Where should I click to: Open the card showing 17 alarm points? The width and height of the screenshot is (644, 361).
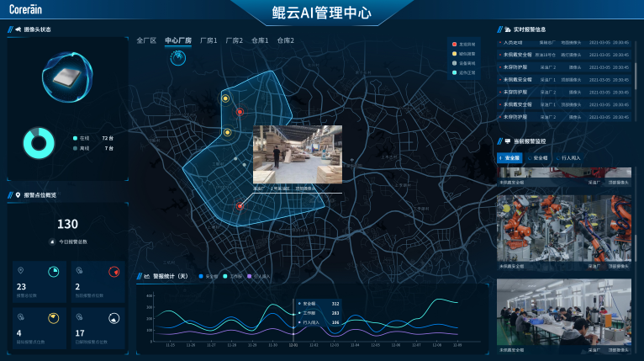click(98, 327)
